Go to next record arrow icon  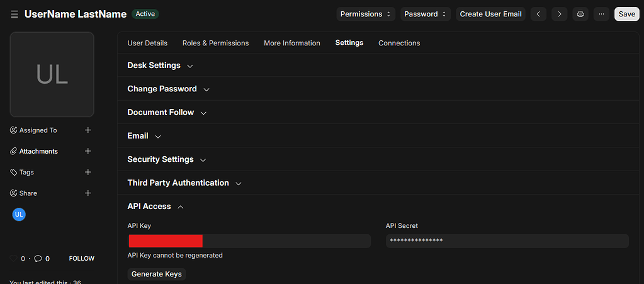pos(559,14)
